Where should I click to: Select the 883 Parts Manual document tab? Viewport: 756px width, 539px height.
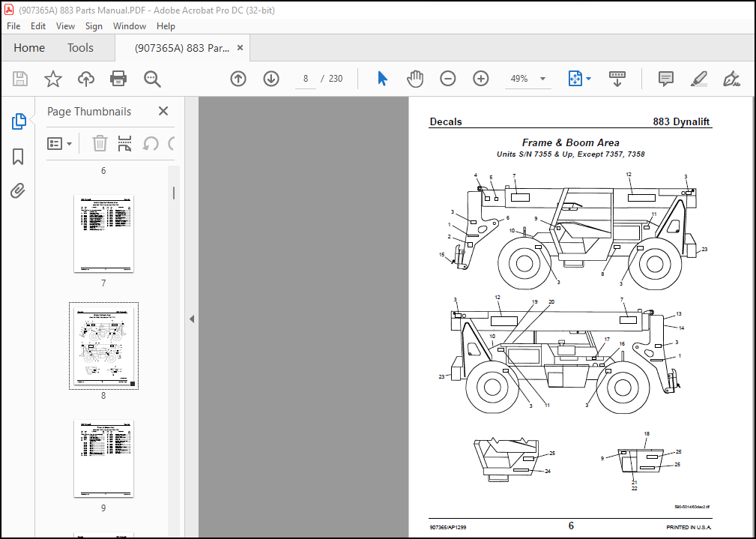click(x=182, y=48)
